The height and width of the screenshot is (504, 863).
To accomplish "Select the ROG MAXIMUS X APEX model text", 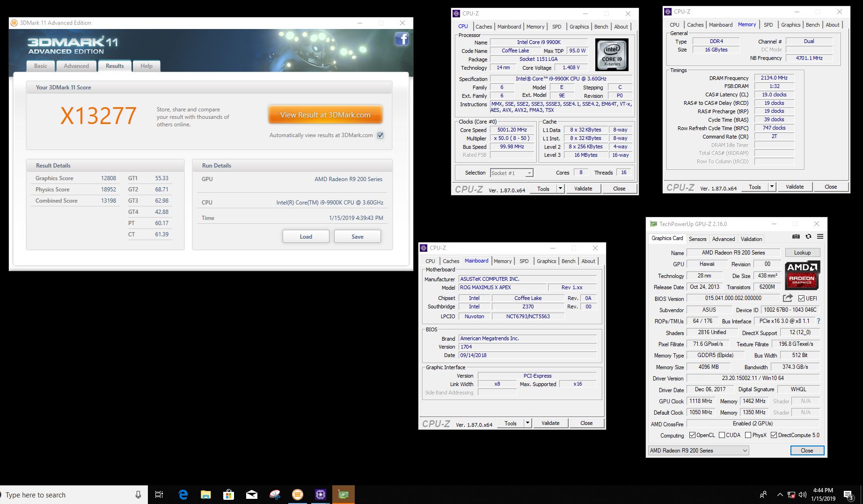I will point(485,287).
